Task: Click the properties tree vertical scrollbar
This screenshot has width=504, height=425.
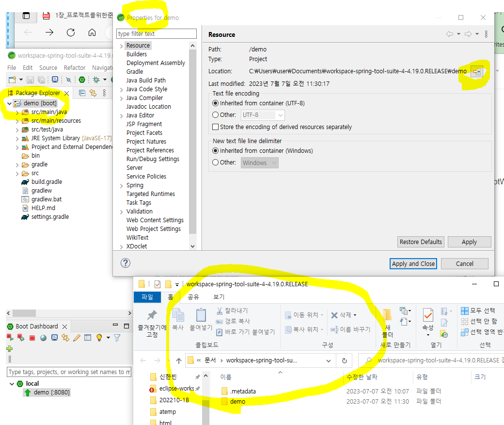Action: click(x=192, y=142)
